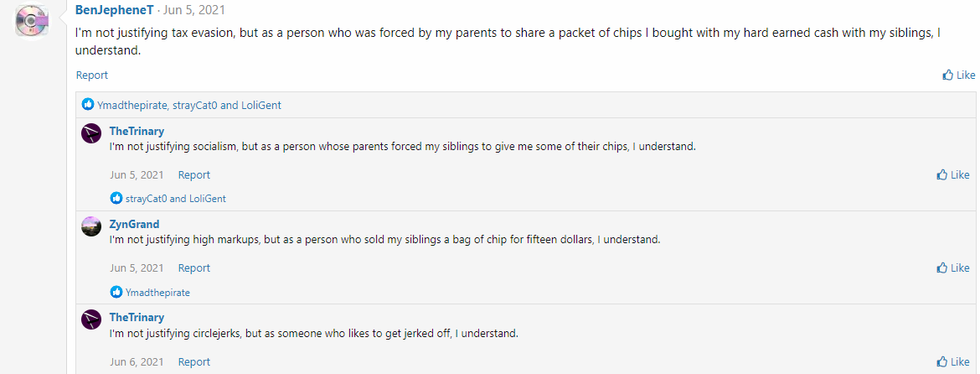Report TheTrinary's June 6 reply
Viewport: 980px width, 374px height.
click(194, 362)
